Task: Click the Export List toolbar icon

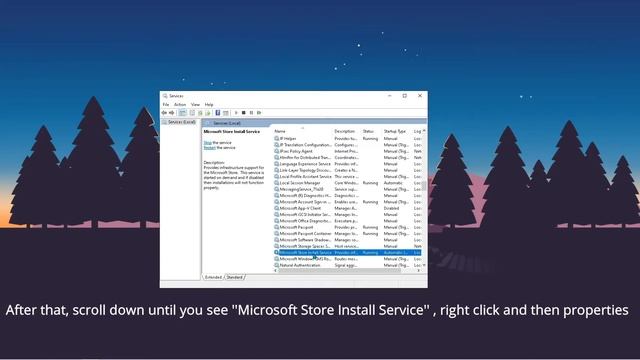Action: coord(208,113)
